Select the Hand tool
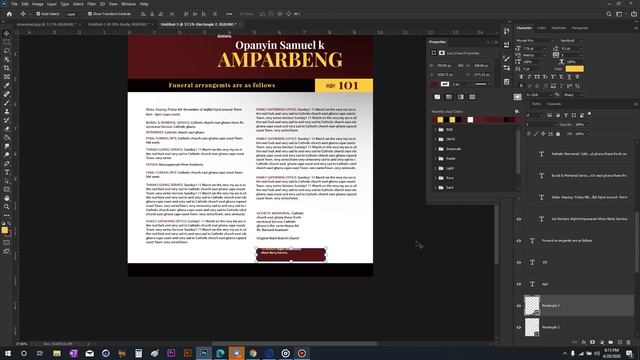Image resolution: width=640 pixels, height=360 pixels. [x=7, y=198]
